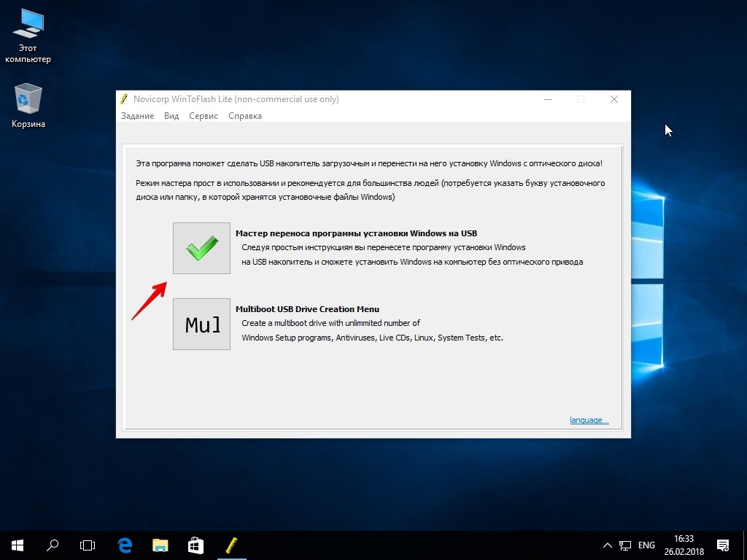This screenshot has height=560, width=747.
Task: Minimize the WinToFlash window
Action: coord(548,99)
